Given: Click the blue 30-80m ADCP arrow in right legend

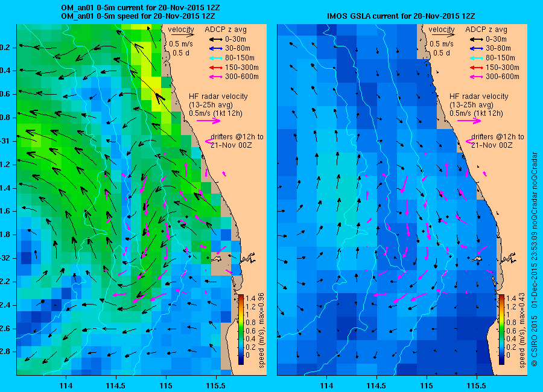Looking at the screenshot, I should click(x=477, y=49).
